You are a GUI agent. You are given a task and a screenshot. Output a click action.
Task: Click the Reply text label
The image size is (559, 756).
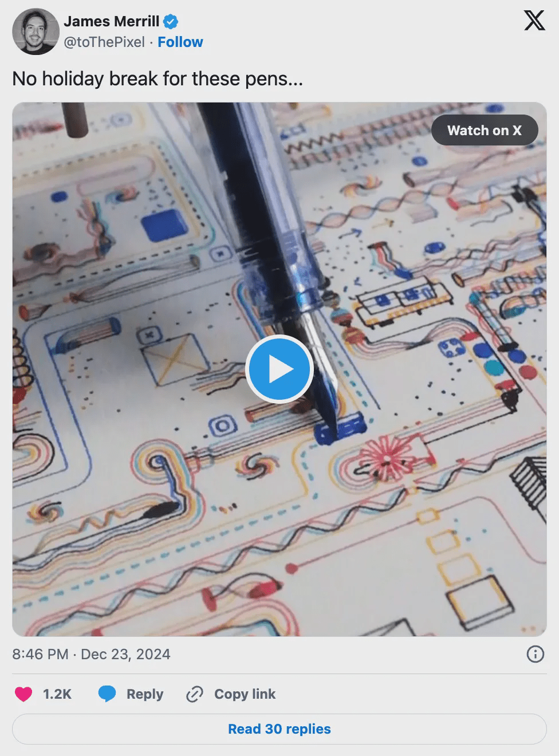pyautogui.click(x=145, y=694)
